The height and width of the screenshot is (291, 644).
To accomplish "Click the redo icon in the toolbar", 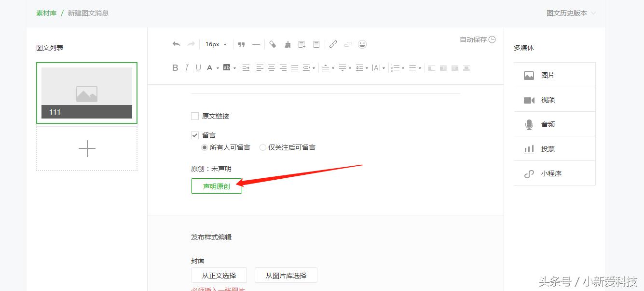I will click(x=191, y=44).
